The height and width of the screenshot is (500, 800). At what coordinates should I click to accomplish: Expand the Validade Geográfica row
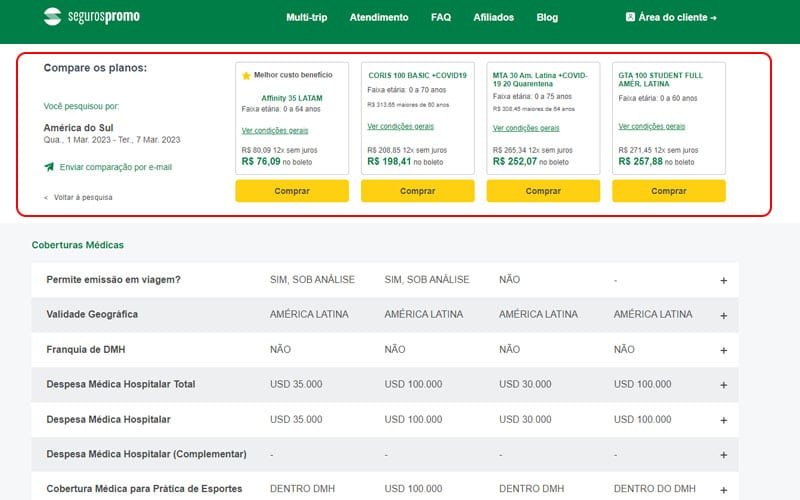click(x=723, y=316)
